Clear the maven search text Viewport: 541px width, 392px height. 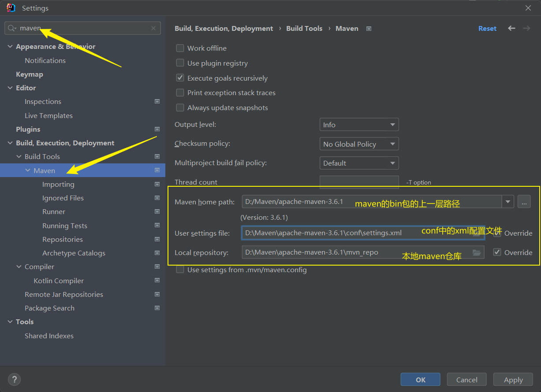(153, 28)
